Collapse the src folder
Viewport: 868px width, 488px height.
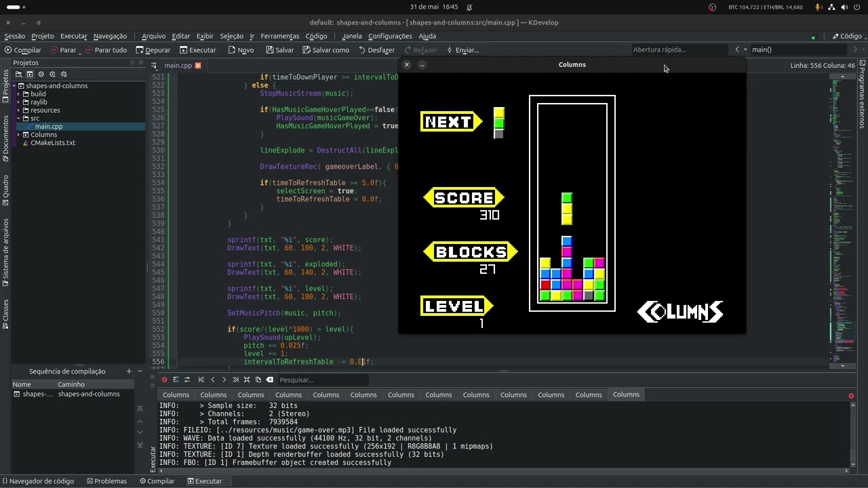tap(18, 119)
